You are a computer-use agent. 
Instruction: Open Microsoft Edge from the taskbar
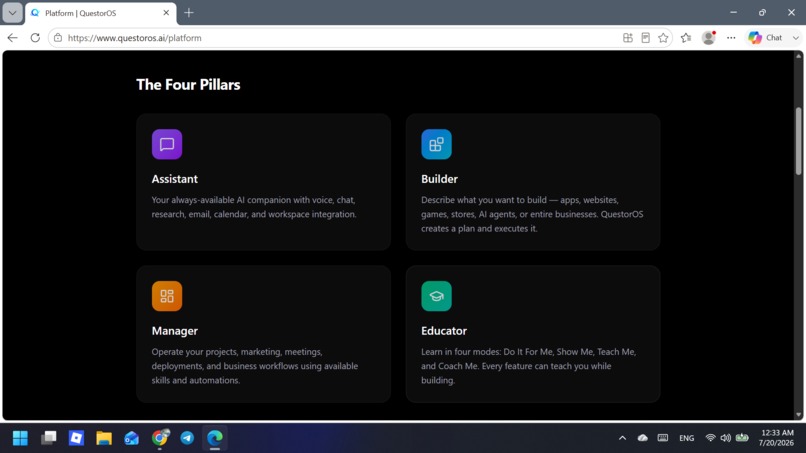(x=215, y=438)
